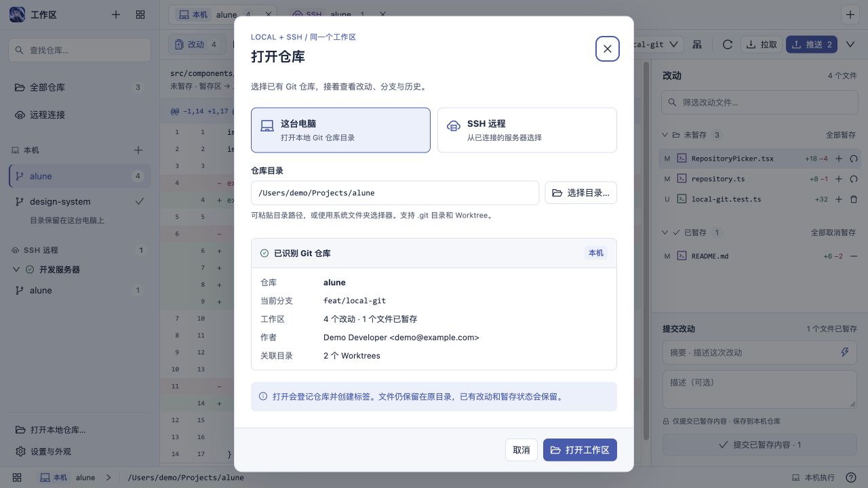
Task: Click the branch graph icon in toolbar
Action: tap(697, 44)
